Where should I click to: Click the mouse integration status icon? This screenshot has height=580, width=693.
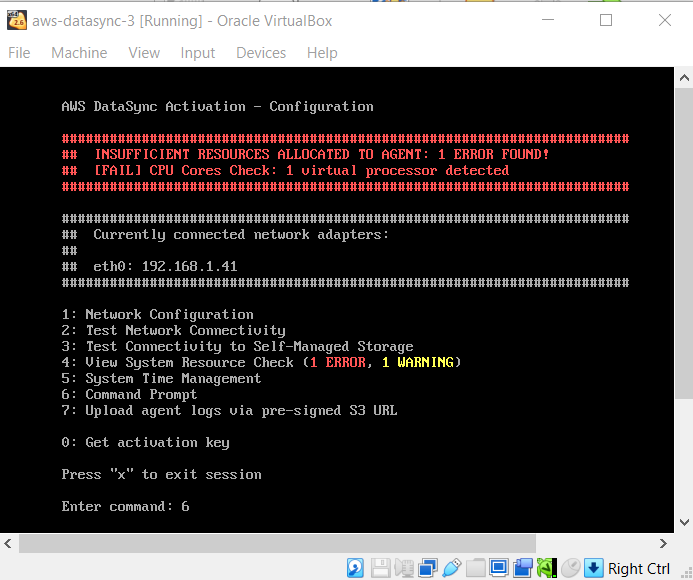tap(571, 568)
